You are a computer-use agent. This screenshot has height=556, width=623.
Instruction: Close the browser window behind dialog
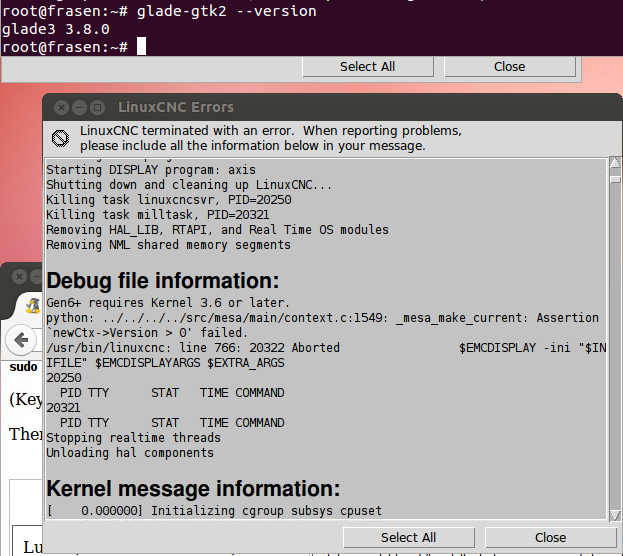(19, 276)
